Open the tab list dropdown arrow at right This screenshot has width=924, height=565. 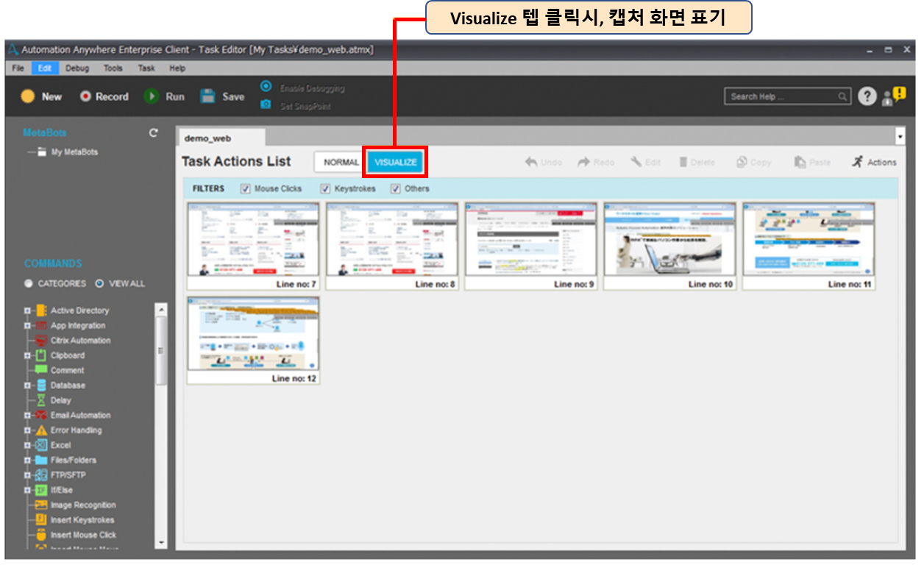pyautogui.click(x=900, y=137)
